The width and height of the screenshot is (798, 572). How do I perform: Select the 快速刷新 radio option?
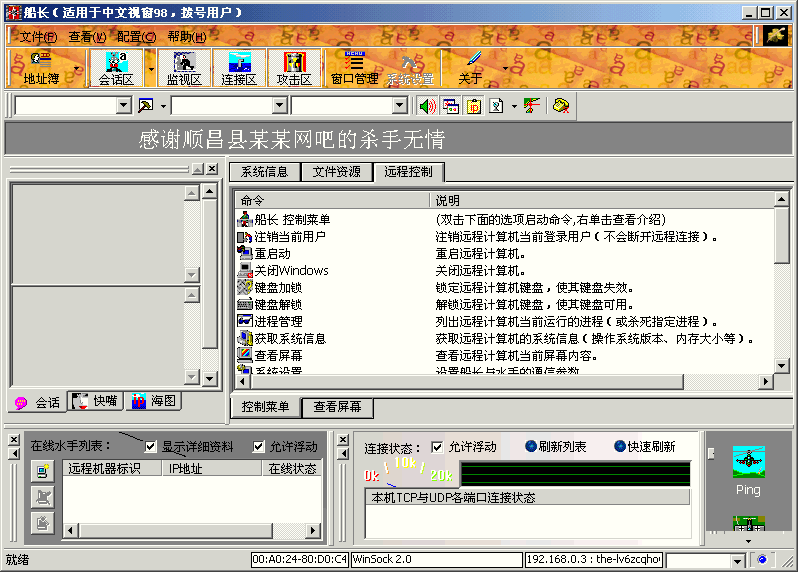coord(620,446)
